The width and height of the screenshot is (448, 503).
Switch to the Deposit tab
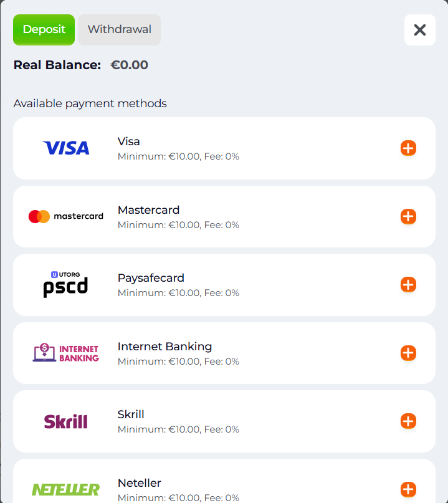click(44, 30)
